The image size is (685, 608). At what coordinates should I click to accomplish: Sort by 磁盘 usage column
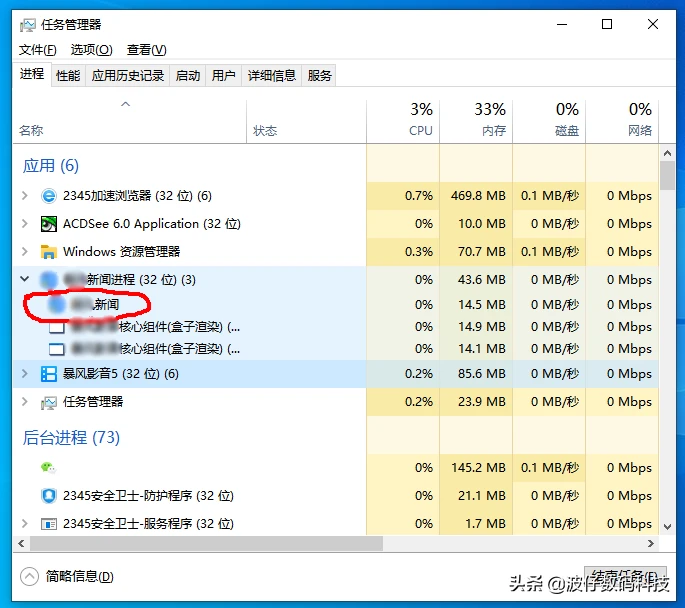[x=549, y=121]
